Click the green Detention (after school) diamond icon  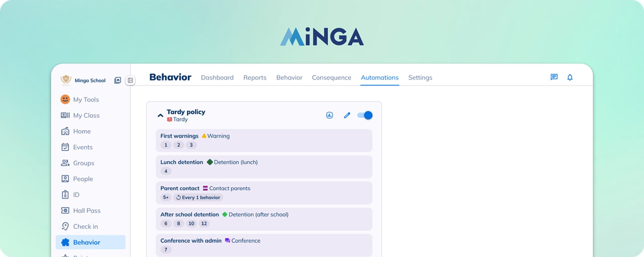[225, 214]
